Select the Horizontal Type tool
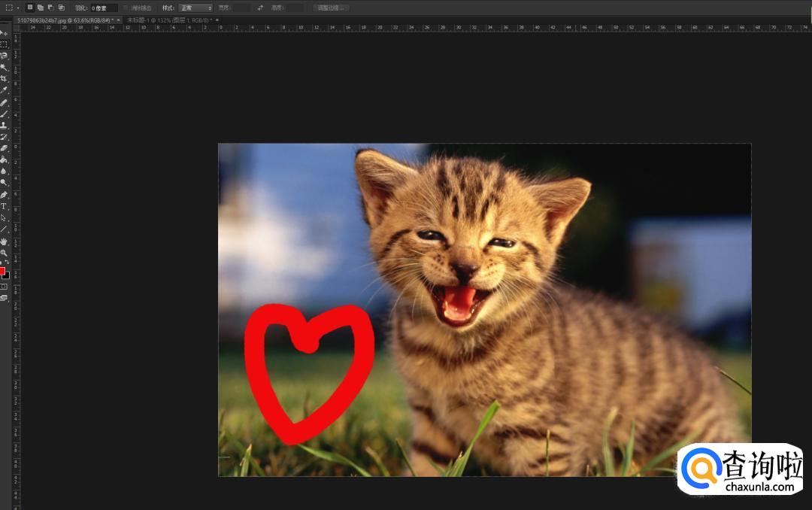 click(4, 206)
